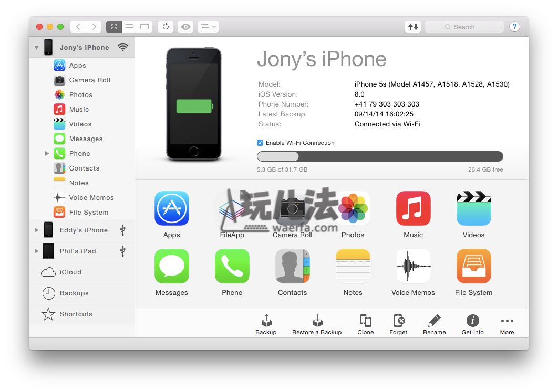Click the Forget device icon
The height and width of the screenshot is (392, 558).
pyautogui.click(x=399, y=321)
